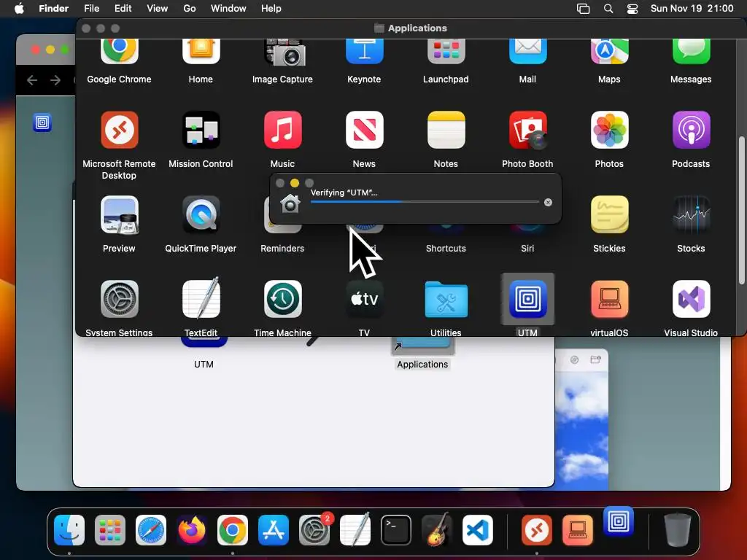
Task: Select the QuickTime Player app icon
Action: tap(201, 215)
